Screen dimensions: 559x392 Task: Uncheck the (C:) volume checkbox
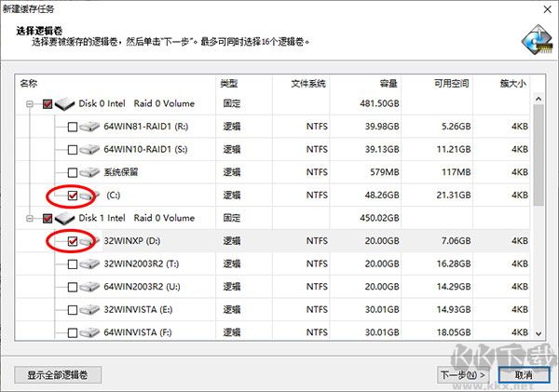coord(73,196)
